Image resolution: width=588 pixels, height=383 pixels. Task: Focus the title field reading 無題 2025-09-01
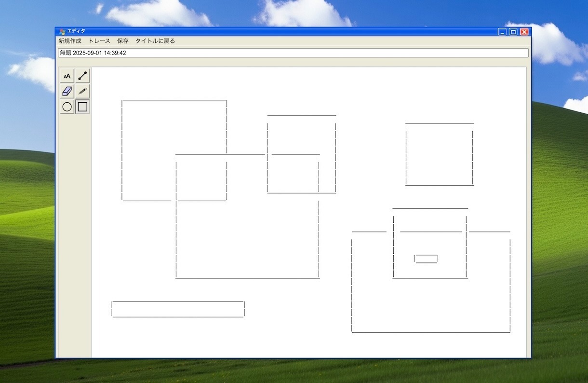(x=293, y=53)
